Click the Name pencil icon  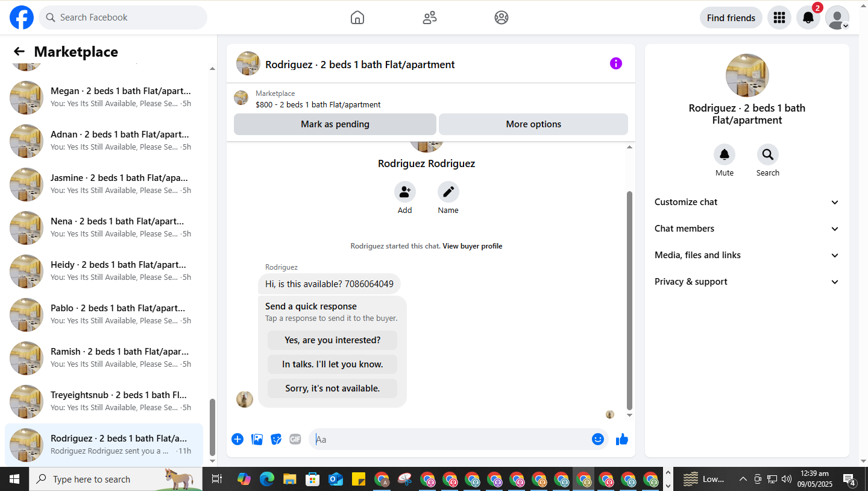(448, 192)
